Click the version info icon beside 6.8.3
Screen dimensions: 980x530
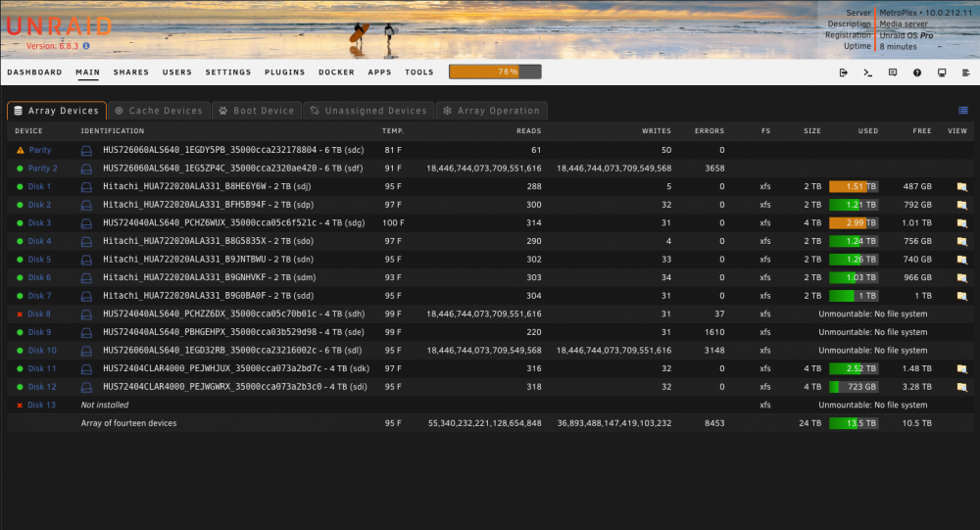86,46
